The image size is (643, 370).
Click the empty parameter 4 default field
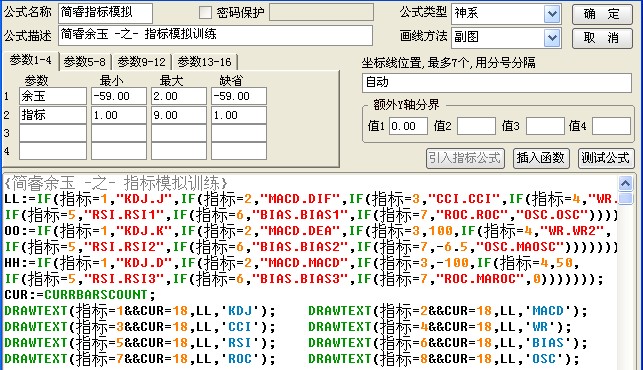(239, 151)
